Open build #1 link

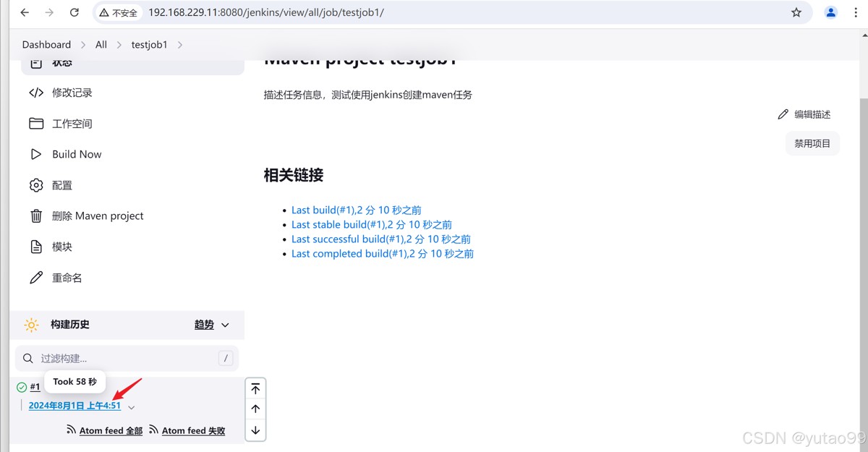(35, 387)
